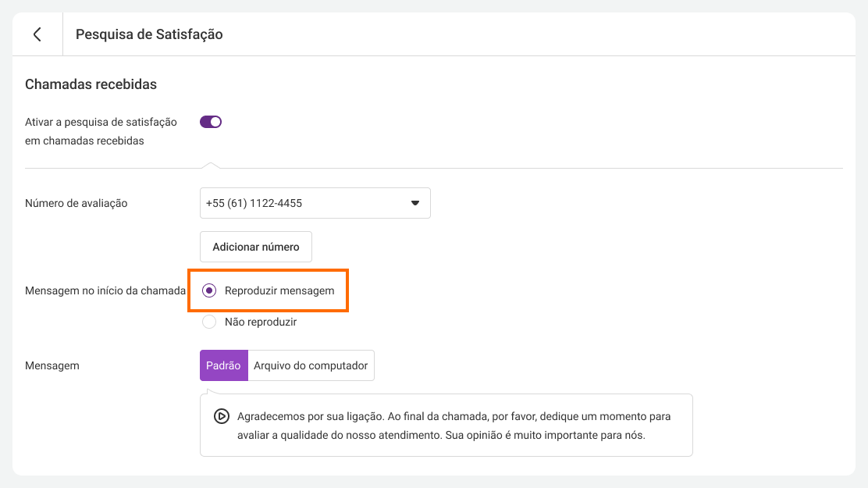Click the Número de avaliação label
868x488 pixels.
(x=76, y=203)
